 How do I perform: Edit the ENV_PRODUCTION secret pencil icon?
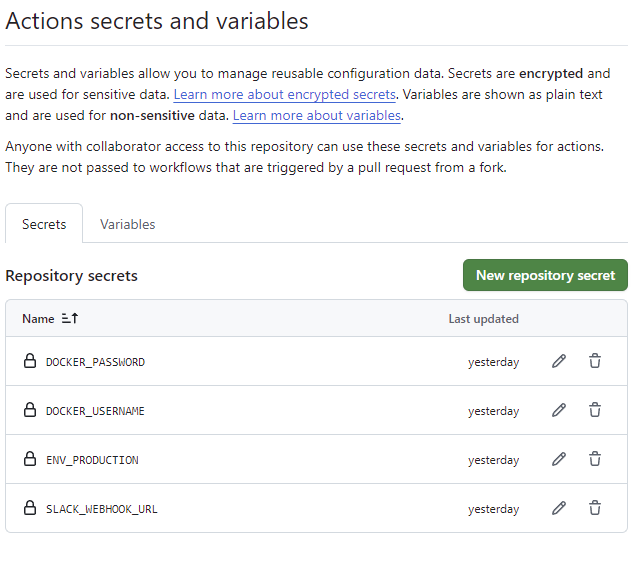(559, 459)
